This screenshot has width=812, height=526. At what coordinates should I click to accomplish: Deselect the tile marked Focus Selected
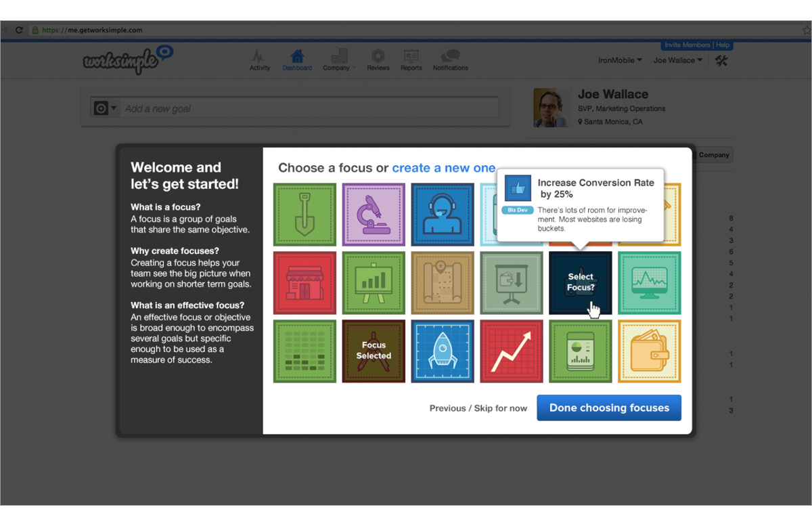tap(374, 351)
